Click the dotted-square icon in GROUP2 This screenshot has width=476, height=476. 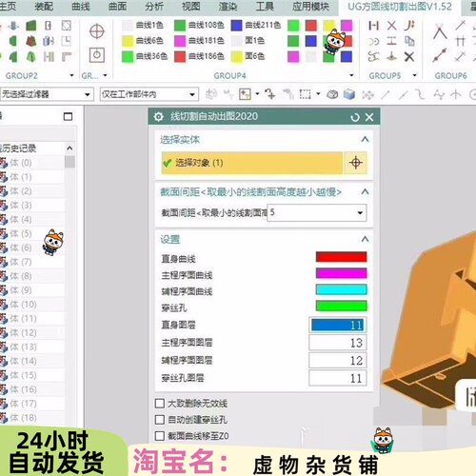[66, 26]
